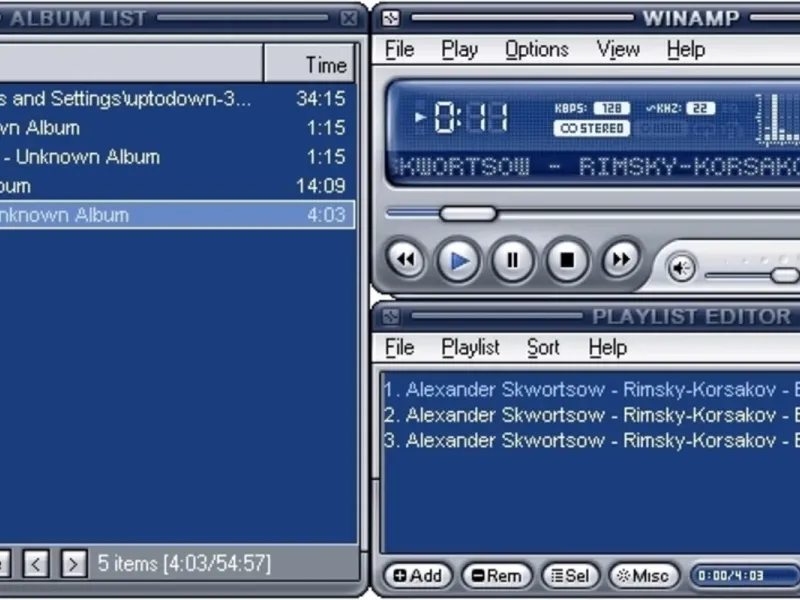Adjust the volume slider knob
The height and width of the screenshot is (600, 800).
coord(785,276)
